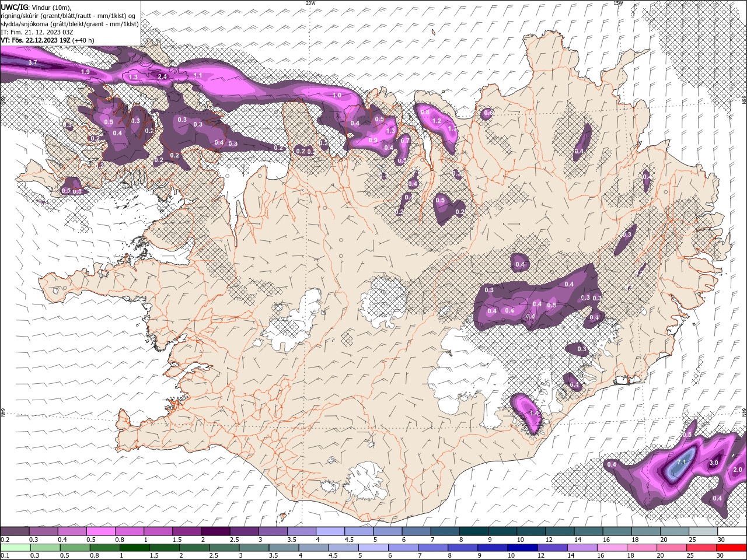Select the 3.7 value in the purple band
Viewport: 747px width, 560px height.
point(33,62)
